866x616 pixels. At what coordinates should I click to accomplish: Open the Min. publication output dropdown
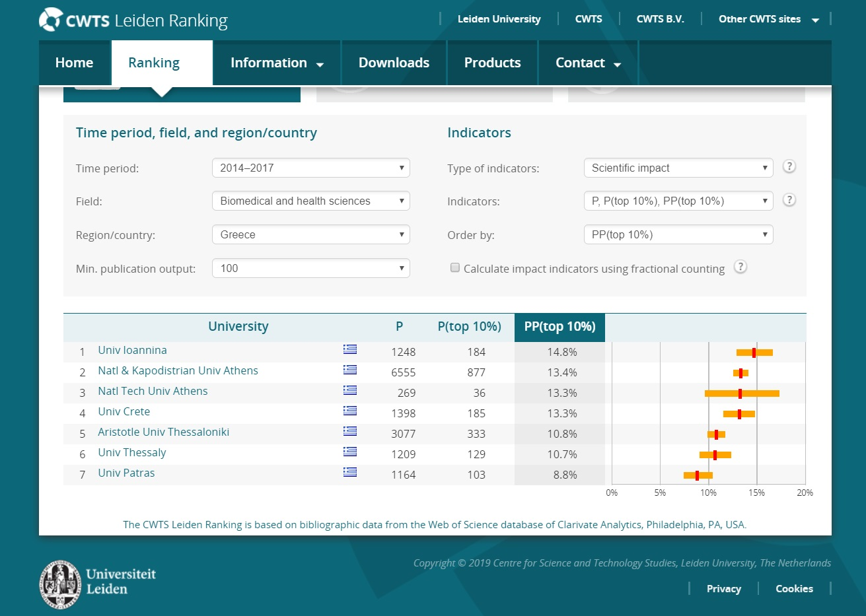pos(311,268)
